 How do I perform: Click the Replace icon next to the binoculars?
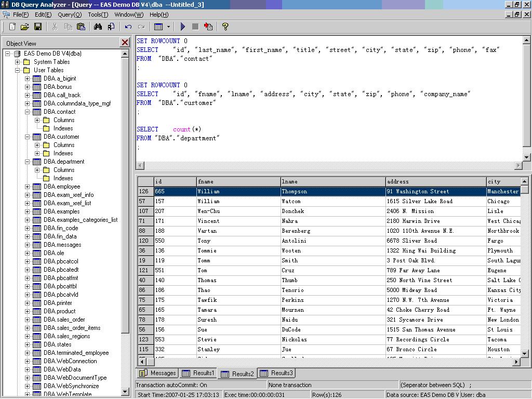(x=111, y=26)
